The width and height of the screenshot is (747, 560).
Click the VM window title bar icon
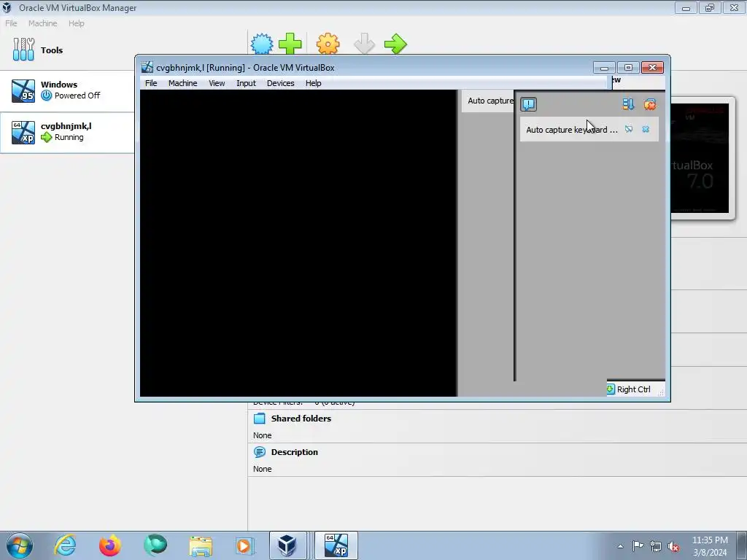147,67
